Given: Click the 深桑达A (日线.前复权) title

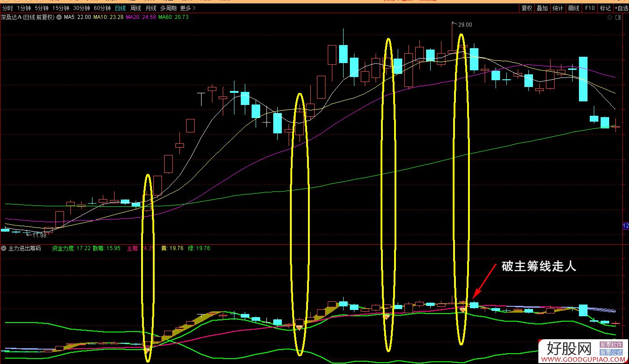Looking at the screenshot, I should pyautogui.click(x=28, y=17).
